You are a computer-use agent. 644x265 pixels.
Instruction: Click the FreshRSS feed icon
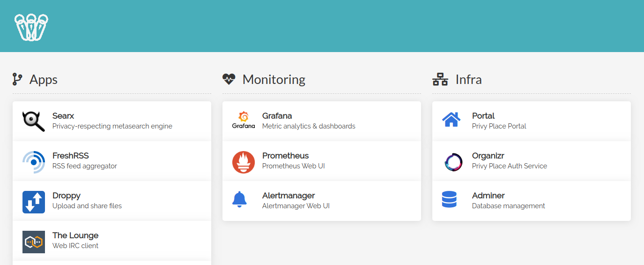(34, 161)
